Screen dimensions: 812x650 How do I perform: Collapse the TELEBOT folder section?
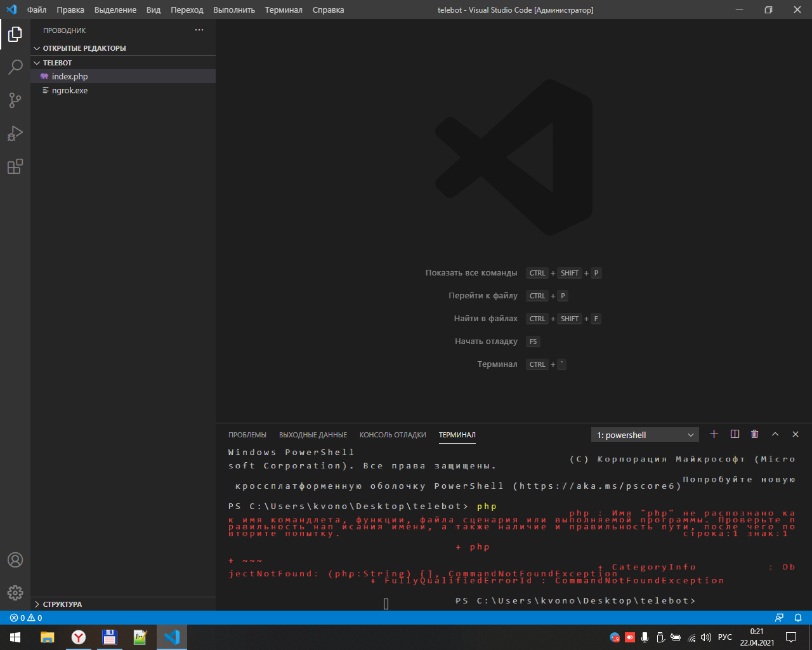click(123, 63)
